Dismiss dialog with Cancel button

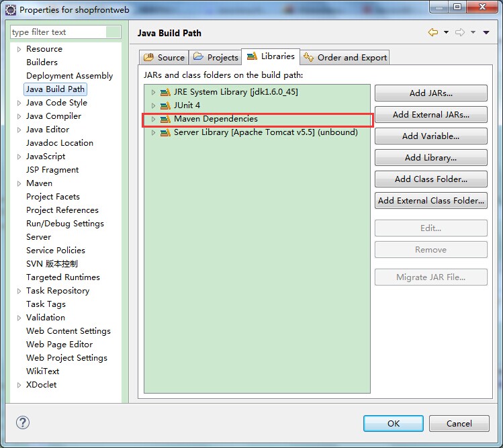click(459, 424)
